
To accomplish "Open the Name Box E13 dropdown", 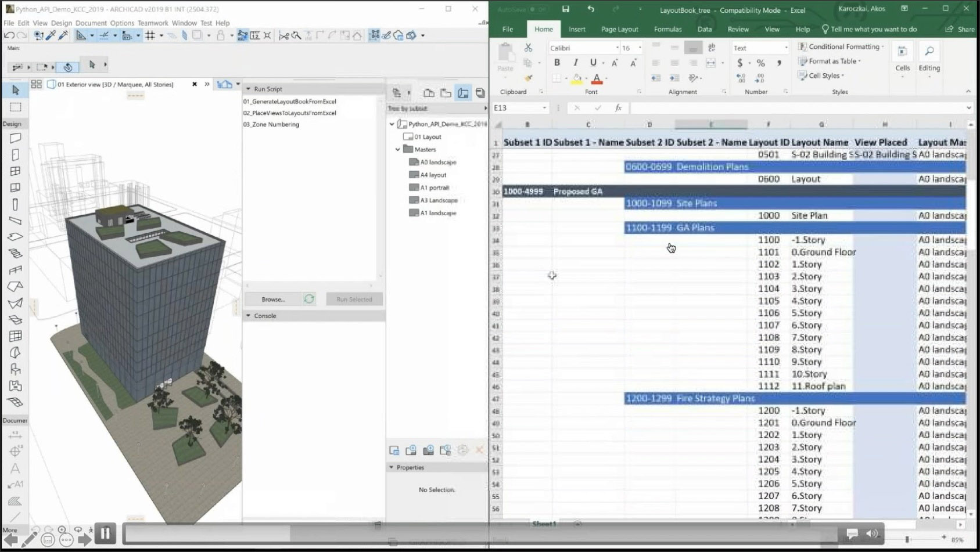I will pos(544,108).
